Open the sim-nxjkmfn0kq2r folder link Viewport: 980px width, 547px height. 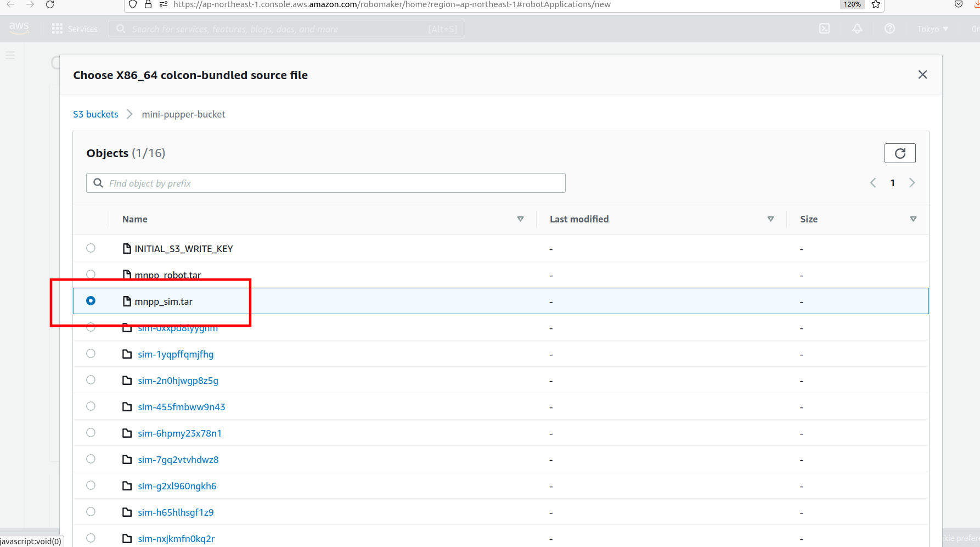pos(176,539)
